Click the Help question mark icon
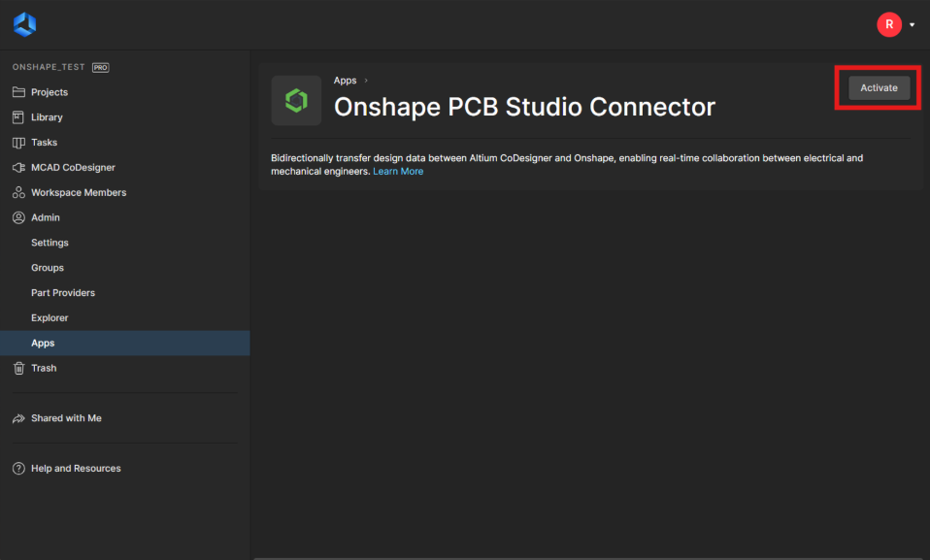Screen dimensions: 930x560 [19, 468]
